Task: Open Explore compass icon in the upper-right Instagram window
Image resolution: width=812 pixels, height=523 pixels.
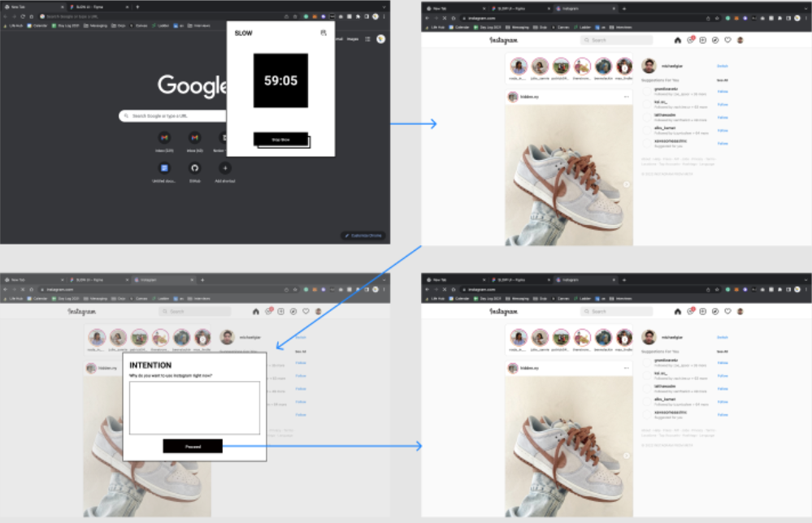Action: (x=715, y=40)
